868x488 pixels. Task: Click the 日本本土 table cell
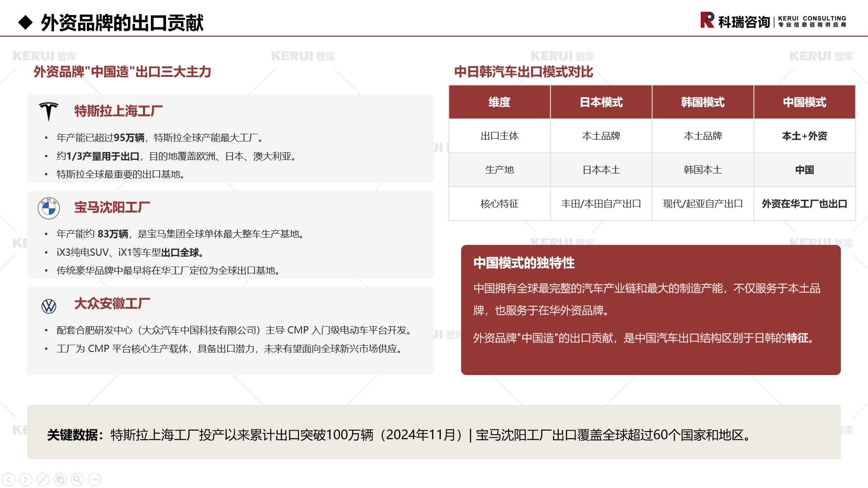(601, 170)
